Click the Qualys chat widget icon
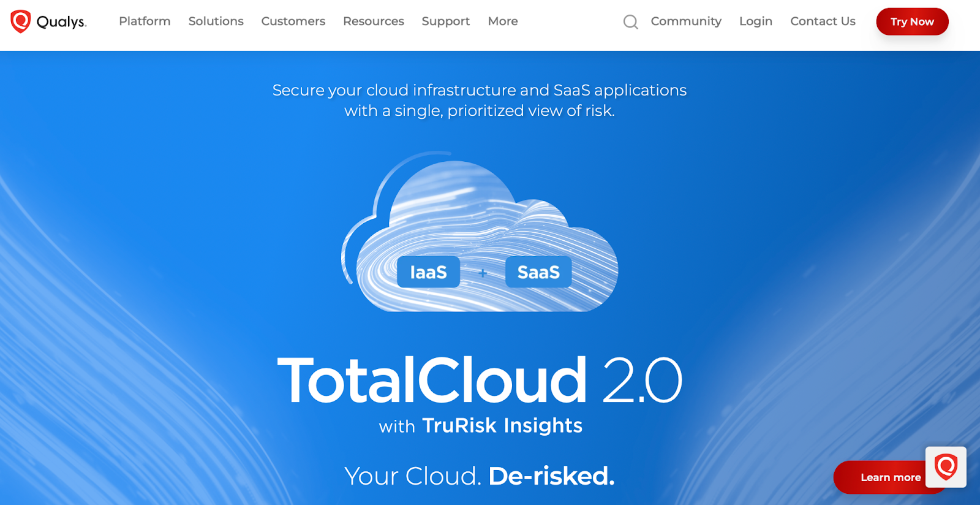 [x=946, y=467]
